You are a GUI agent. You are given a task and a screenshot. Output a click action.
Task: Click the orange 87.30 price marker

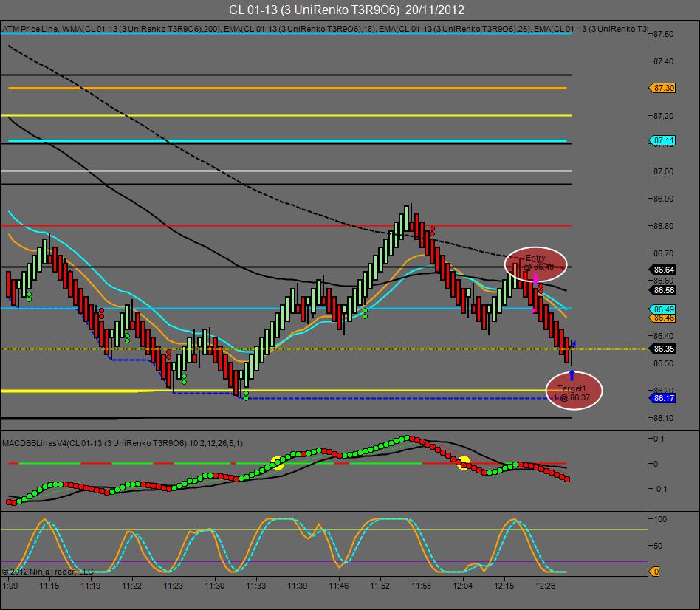(x=662, y=88)
